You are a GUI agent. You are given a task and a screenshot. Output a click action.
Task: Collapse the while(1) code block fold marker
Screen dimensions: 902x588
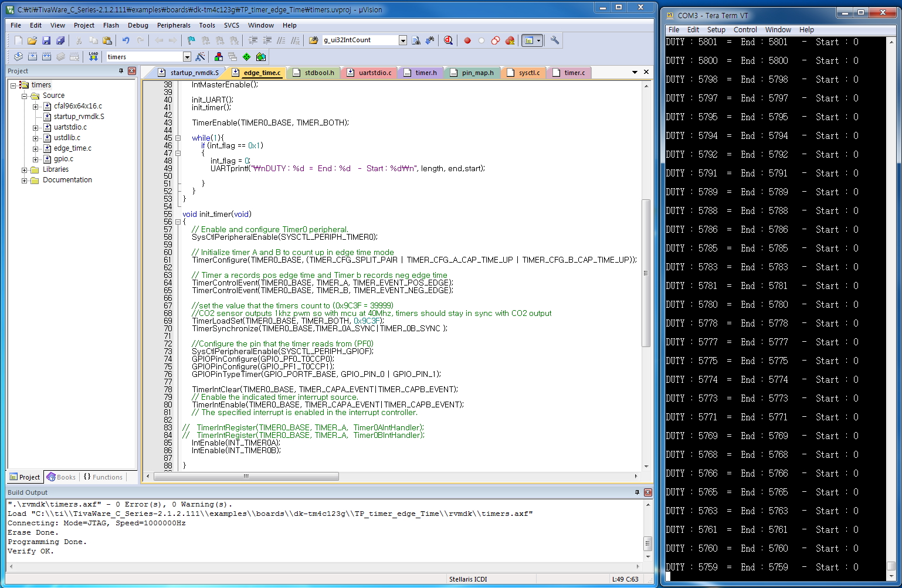point(178,138)
